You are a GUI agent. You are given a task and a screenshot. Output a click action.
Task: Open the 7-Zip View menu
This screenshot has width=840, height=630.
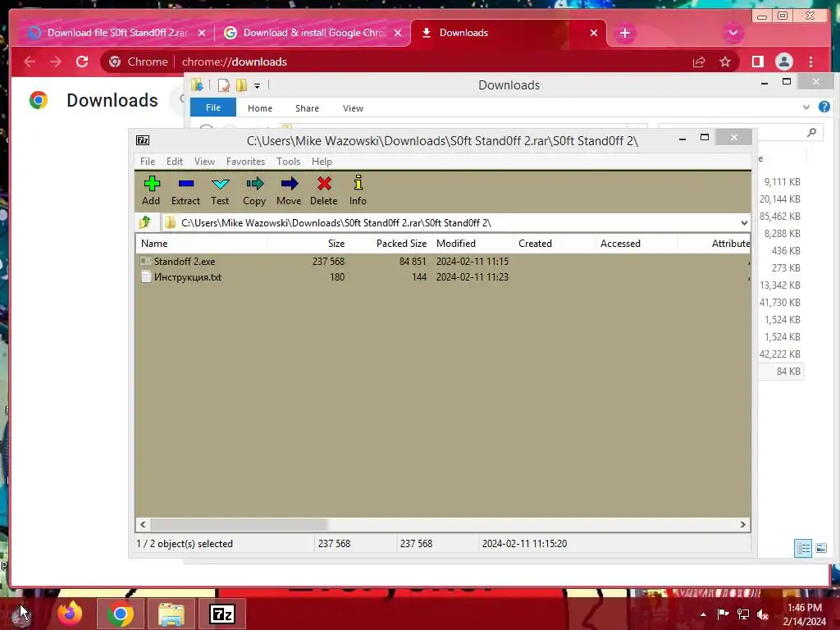(204, 162)
